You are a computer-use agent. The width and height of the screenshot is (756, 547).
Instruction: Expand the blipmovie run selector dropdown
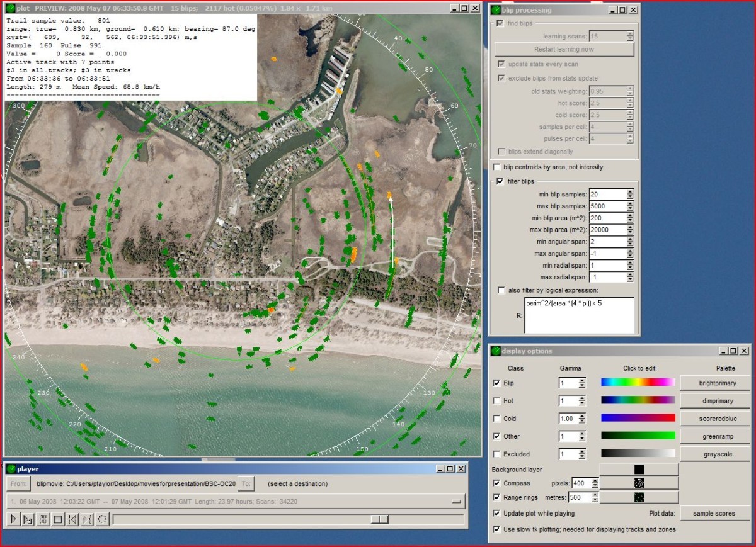457,502
